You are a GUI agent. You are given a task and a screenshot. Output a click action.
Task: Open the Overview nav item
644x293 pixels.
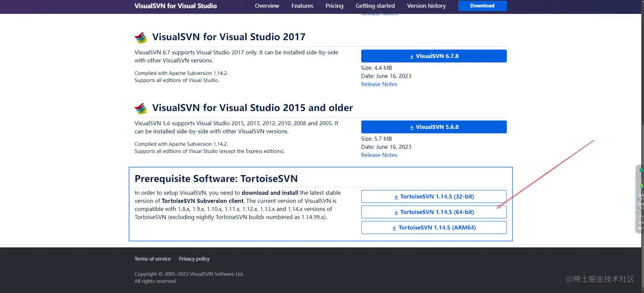tap(267, 6)
